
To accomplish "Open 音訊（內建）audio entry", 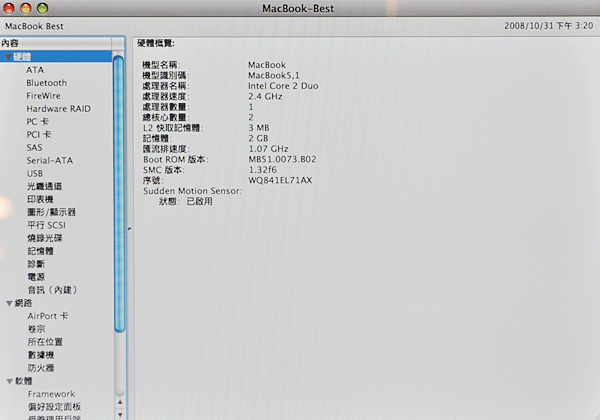I will coord(52,290).
